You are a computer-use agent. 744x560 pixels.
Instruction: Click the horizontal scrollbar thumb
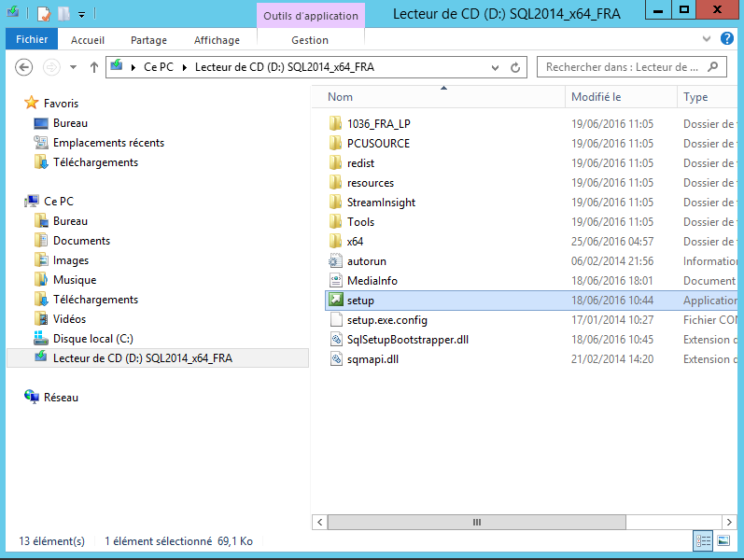tap(477, 522)
